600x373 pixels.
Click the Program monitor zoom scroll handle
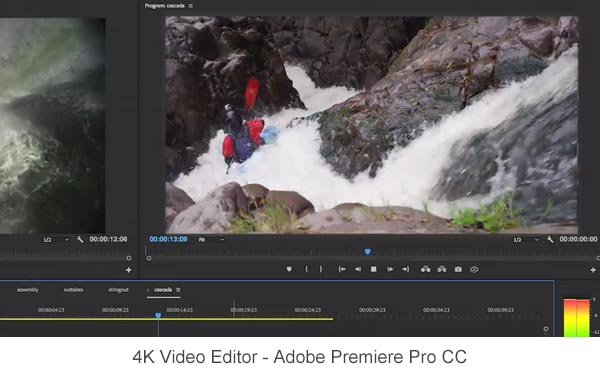(148, 258)
